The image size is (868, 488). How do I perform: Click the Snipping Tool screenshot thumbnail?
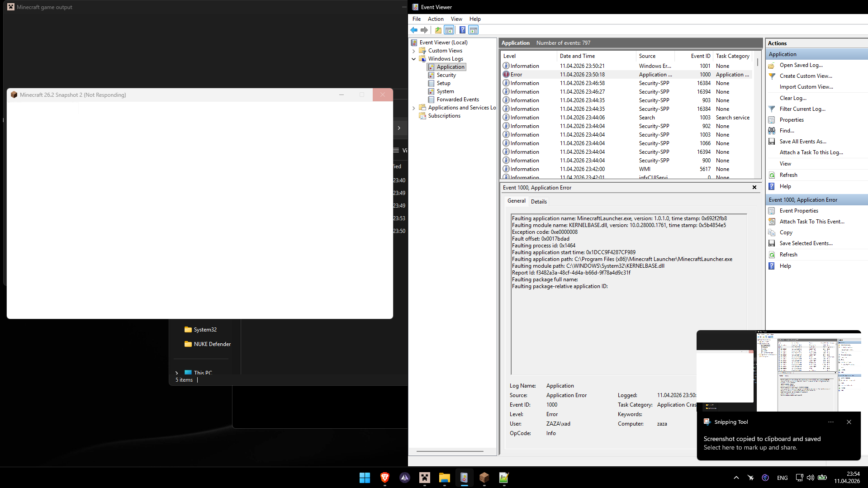pos(778,371)
